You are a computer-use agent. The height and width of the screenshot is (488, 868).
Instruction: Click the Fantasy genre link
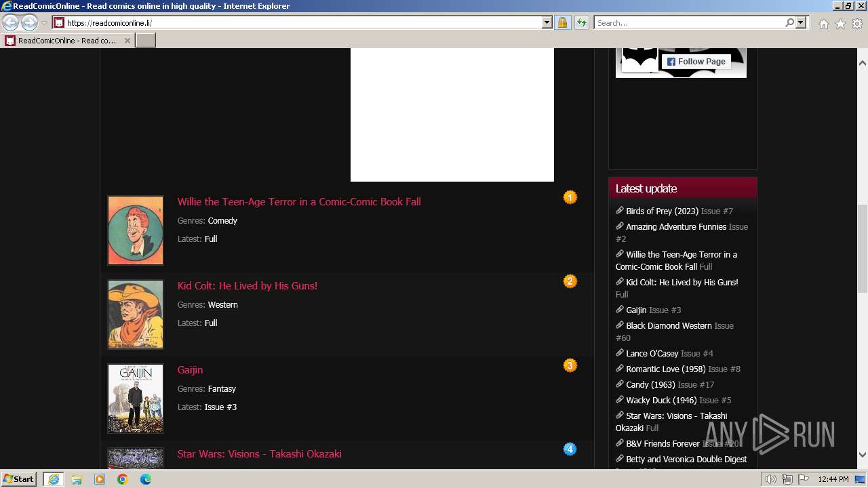(x=222, y=388)
